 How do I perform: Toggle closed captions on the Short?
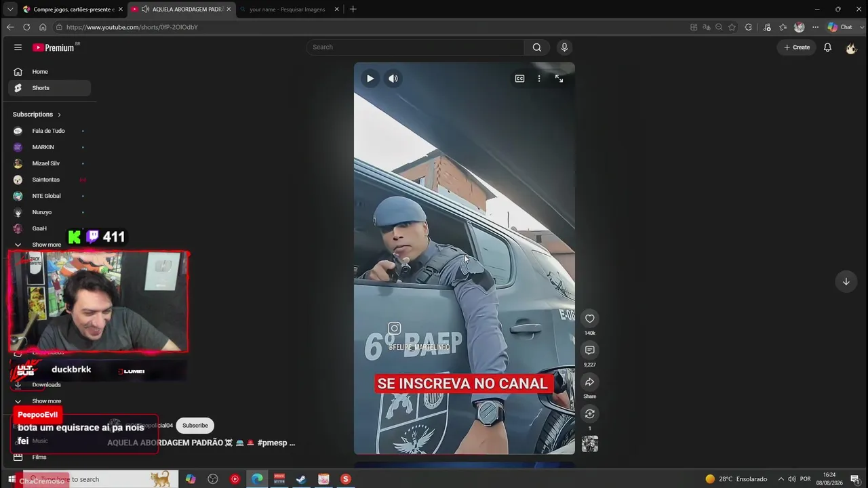click(x=519, y=79)
